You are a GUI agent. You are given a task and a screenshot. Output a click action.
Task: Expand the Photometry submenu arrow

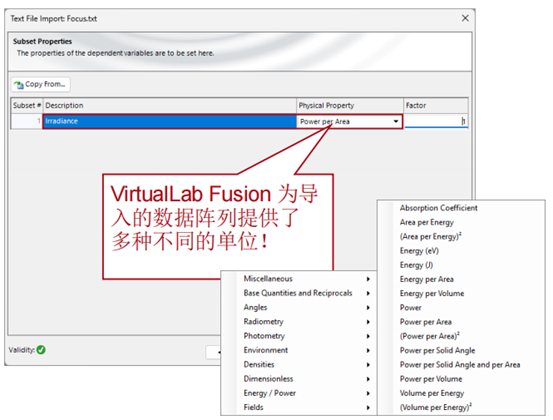[x=368, y=336]
